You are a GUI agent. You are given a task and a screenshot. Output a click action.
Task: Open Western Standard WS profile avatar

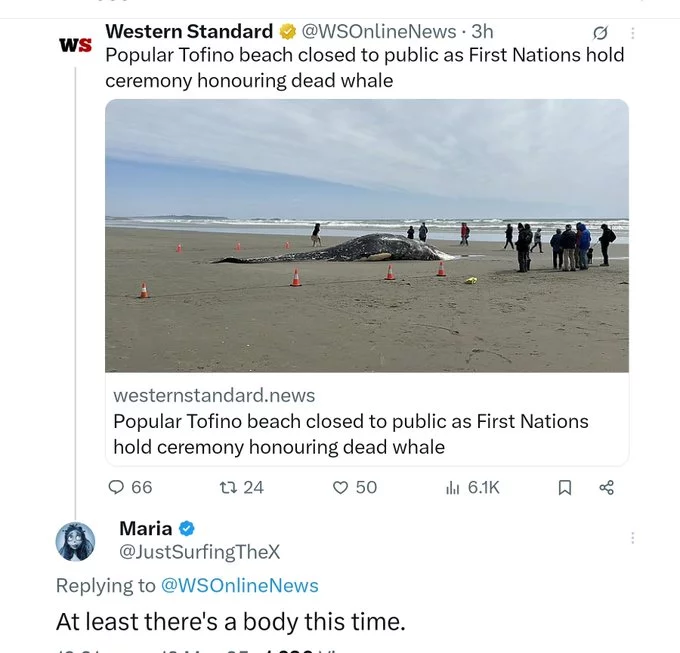coord(75,44)
